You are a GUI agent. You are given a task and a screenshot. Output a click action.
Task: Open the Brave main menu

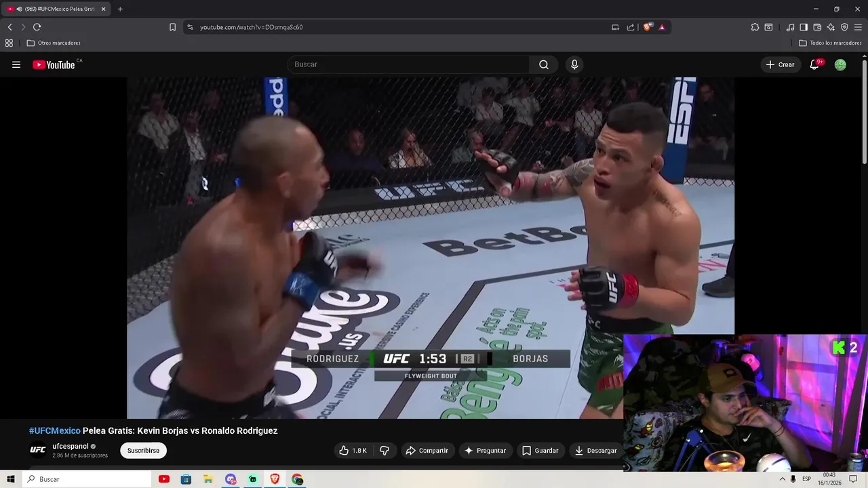pos(858,27)
